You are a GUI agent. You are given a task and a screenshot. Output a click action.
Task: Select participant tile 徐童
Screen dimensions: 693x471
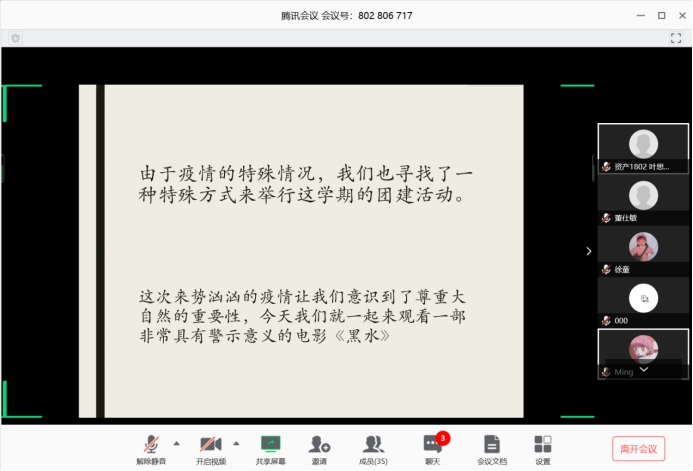[643, 251]
